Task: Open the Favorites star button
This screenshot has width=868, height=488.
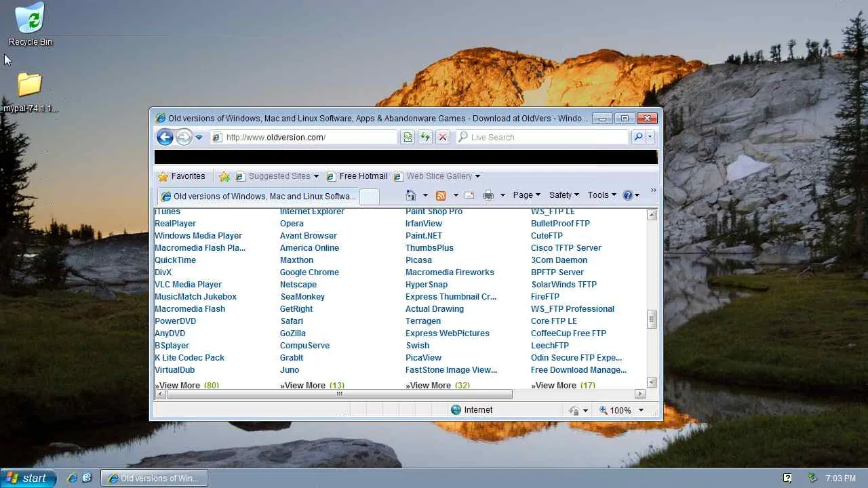Action: coord(182,176)
